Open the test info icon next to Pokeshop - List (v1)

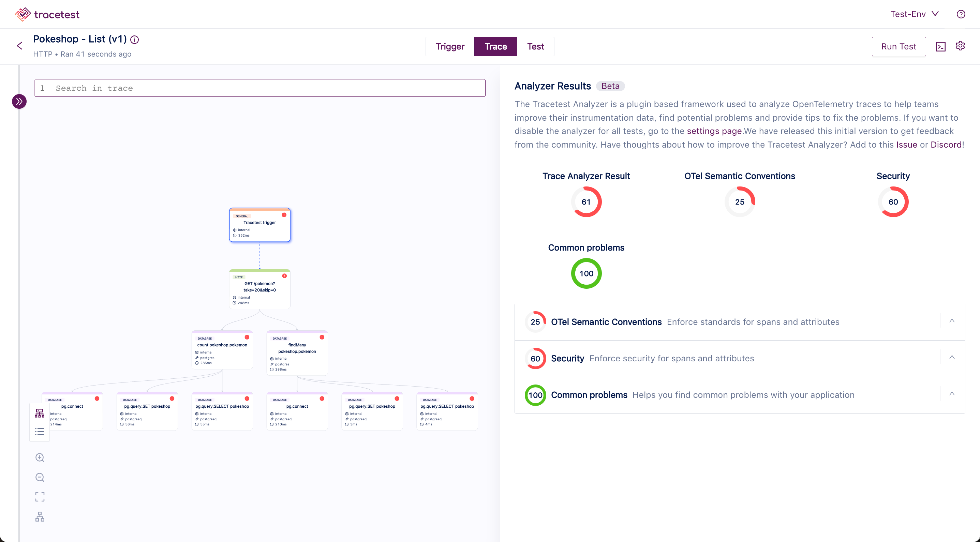point(135,40)
